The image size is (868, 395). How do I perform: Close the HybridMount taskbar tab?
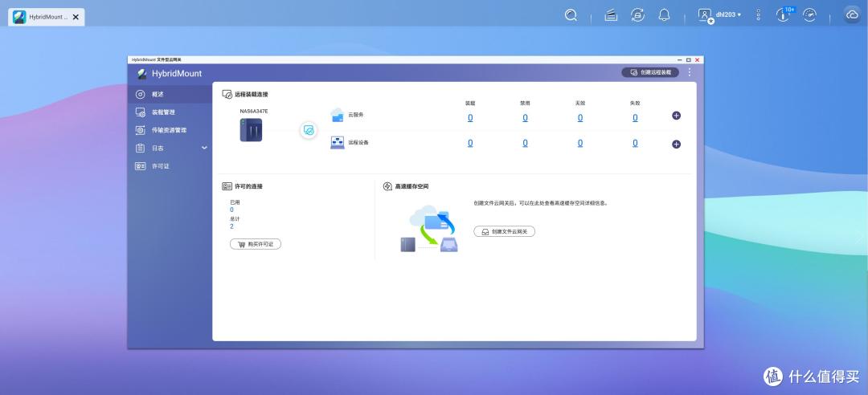(x=76, y=17)
